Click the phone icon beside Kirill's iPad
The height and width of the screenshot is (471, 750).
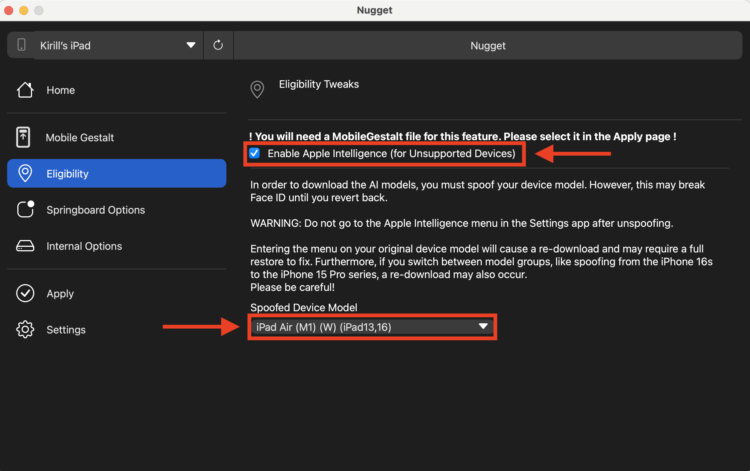[22, 45]
